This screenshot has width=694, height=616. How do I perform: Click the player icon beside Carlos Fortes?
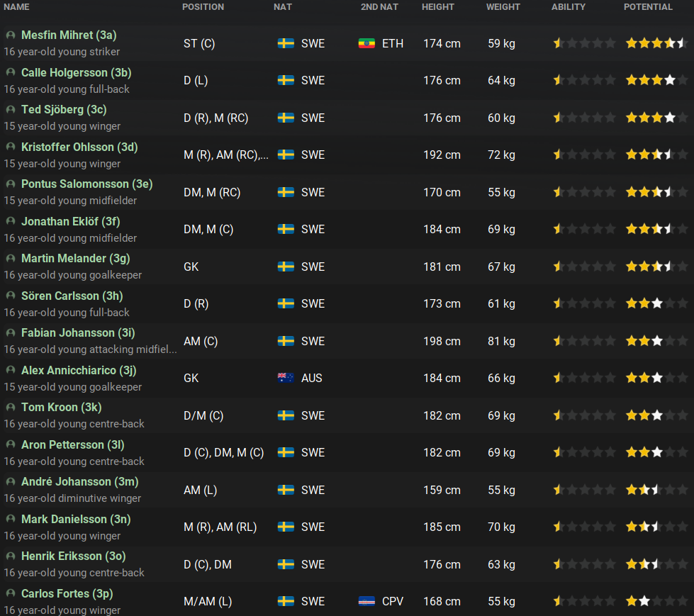click(11, 593)
